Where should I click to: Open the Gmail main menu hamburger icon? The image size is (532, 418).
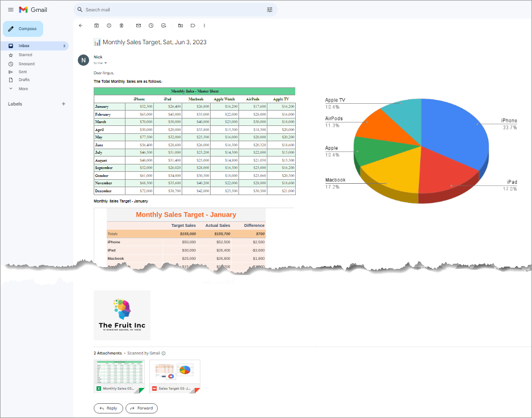pyautogui.click(x=11, y=10)
